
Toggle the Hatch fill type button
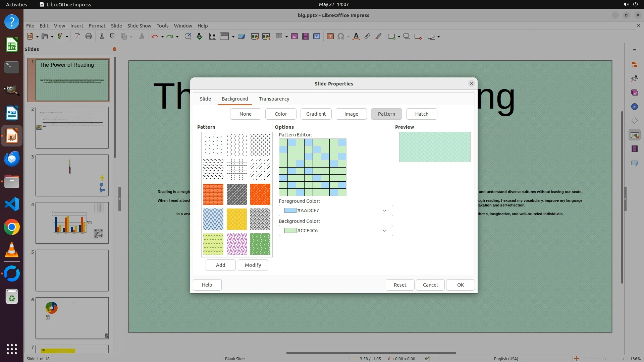pos(422,114)
